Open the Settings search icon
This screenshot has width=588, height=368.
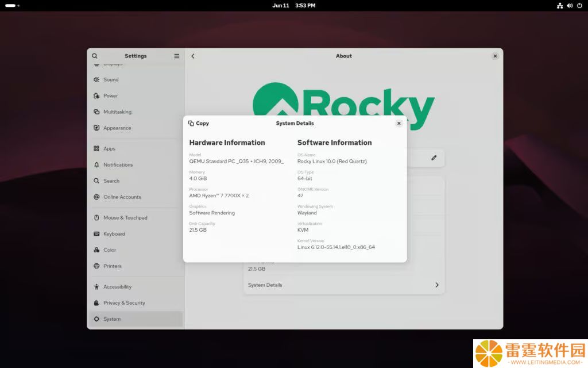click(x=95, y=56)
